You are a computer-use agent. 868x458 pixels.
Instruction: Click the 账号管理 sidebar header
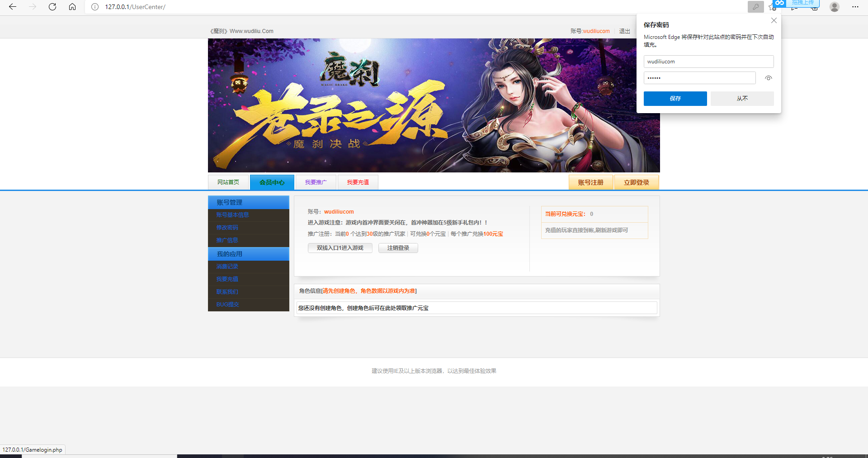pyautogui.click(x=249, y=202)
